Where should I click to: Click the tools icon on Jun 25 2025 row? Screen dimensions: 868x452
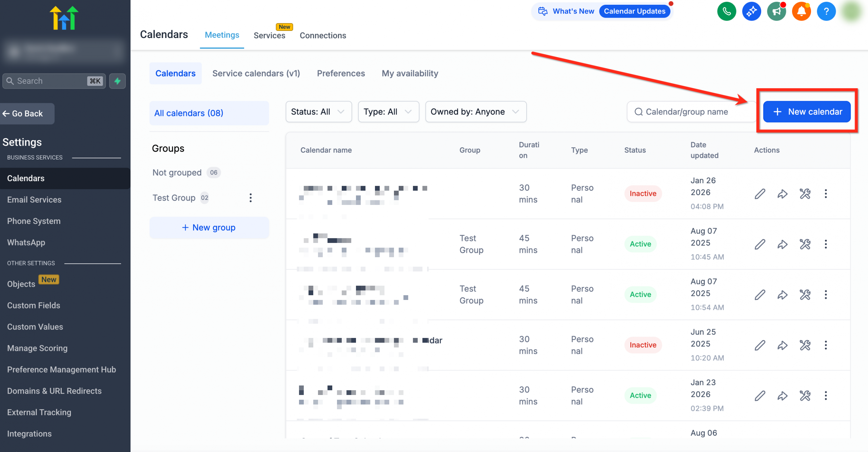click(805, 345)
